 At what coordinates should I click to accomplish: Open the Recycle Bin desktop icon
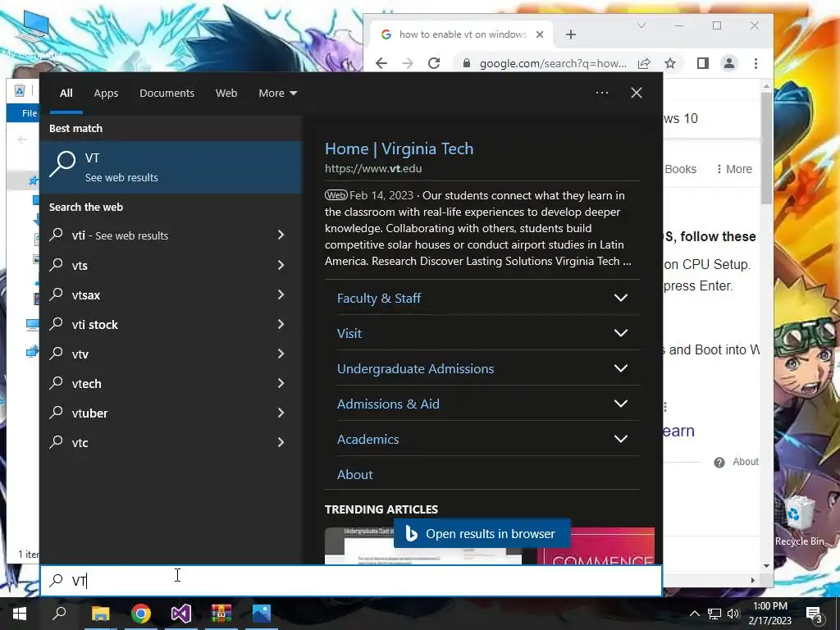pyautogui.click(x=799, y=521)
